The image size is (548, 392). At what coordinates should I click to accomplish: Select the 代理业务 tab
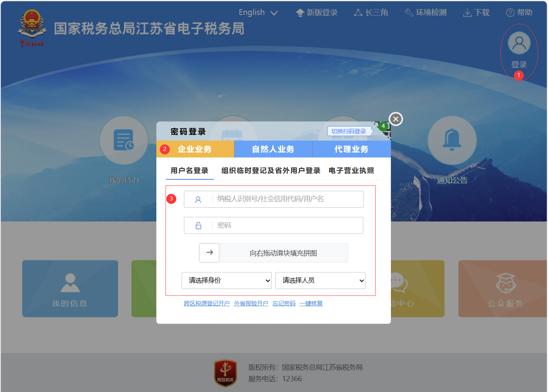[x=351, y=149]
